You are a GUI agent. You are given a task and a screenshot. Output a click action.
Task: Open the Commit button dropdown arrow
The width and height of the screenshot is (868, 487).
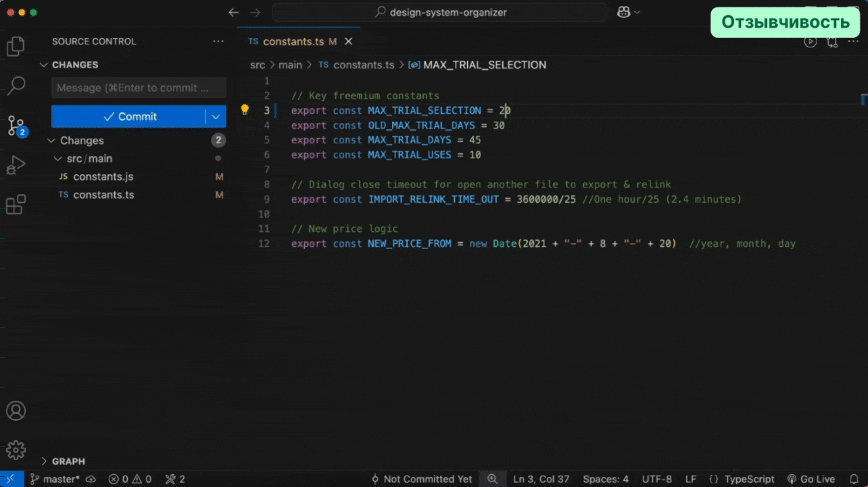click(216, 116)
